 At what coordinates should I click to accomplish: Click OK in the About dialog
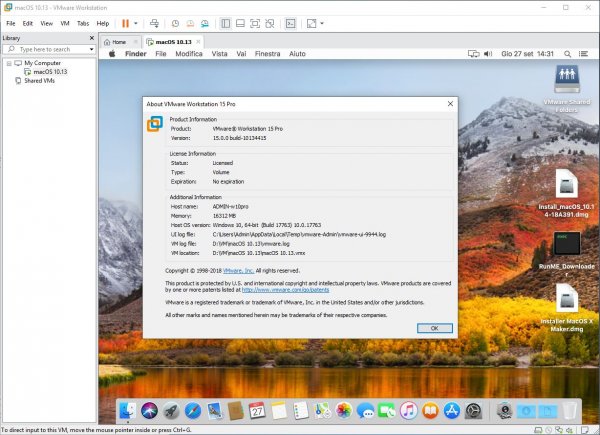433,327
